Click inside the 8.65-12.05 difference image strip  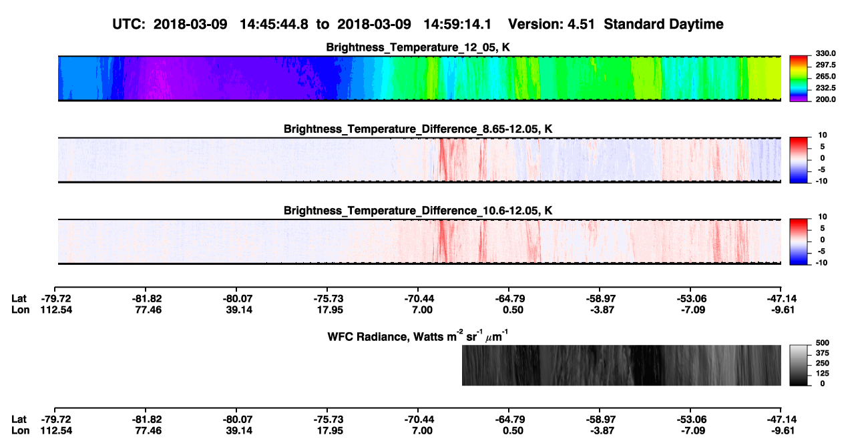point(419,159)
